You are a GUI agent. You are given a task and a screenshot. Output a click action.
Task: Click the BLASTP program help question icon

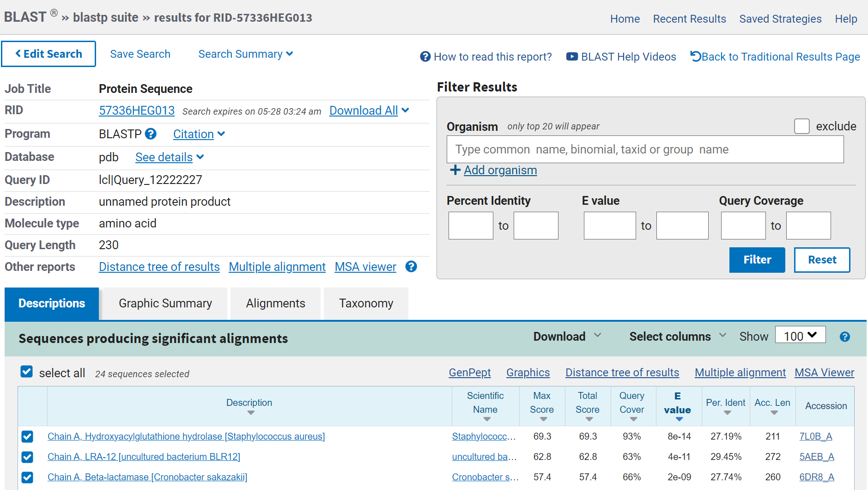point(151,134)
